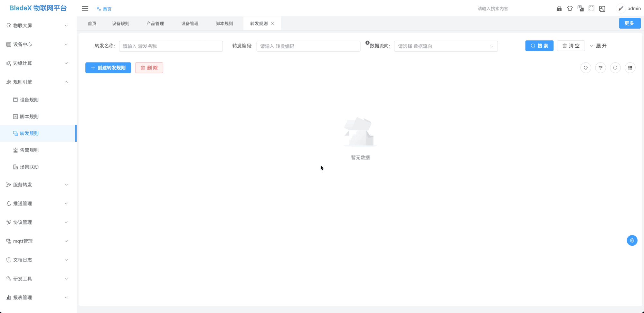This screenshot has height=313, width=644.
Task: Click the hamburger menu to collapse the sidebar
Action: pyautogui.click(x=85, y=8)
